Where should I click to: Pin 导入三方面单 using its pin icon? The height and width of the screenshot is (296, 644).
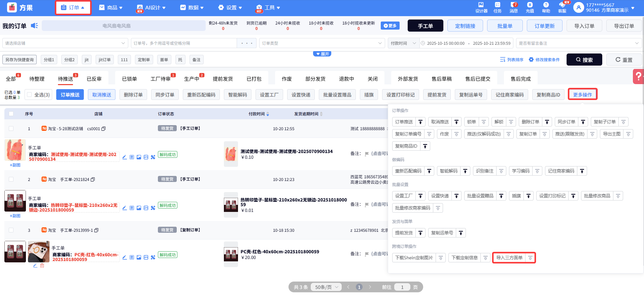[530, 258]
